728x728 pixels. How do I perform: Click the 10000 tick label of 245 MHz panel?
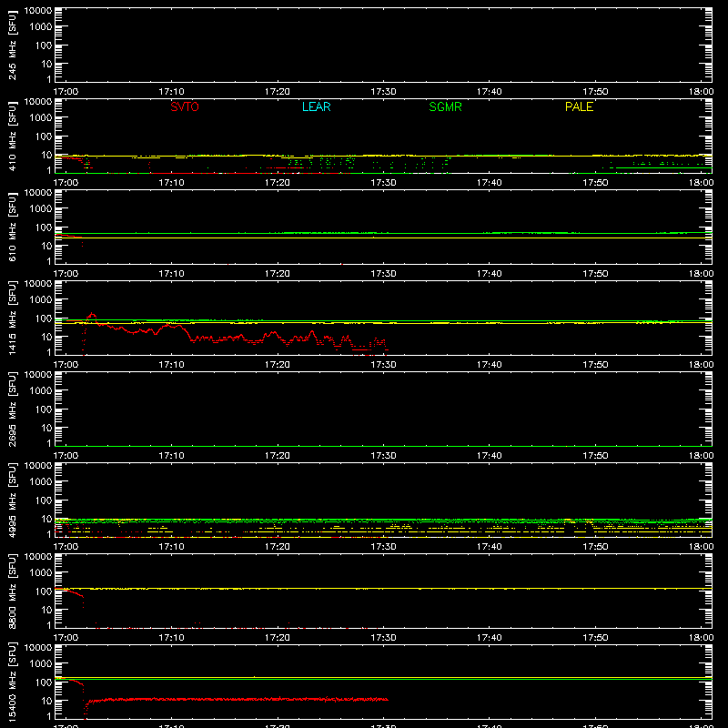click(38, 11)
